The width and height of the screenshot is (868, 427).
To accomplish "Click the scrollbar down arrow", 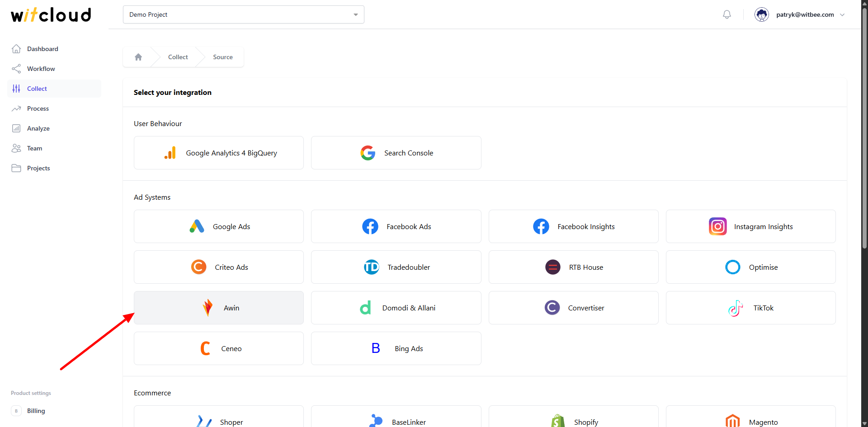I will click(864, 424).
